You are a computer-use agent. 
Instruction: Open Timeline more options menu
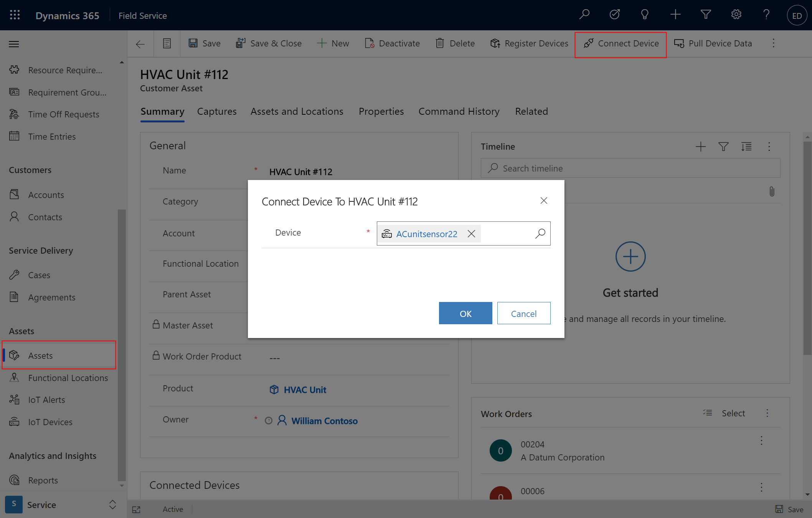pos(769,147)
